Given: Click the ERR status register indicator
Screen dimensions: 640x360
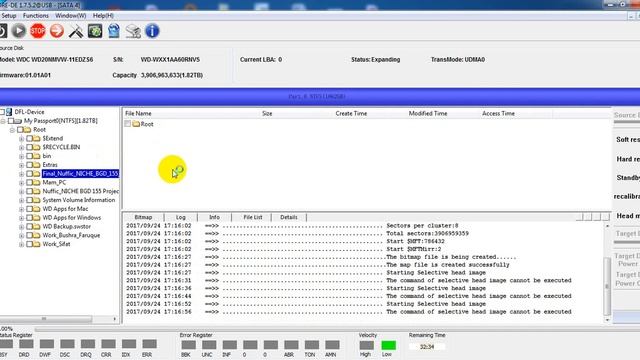Looking at the screenshot, I should tap(149, 344).
